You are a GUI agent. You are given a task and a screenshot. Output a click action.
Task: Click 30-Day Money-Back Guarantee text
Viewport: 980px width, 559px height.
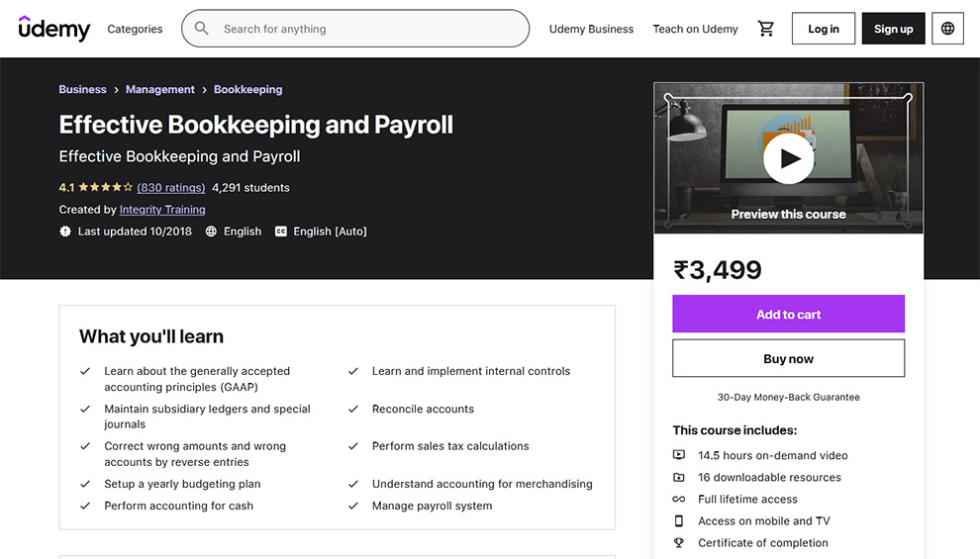click(x=788, y=397)
